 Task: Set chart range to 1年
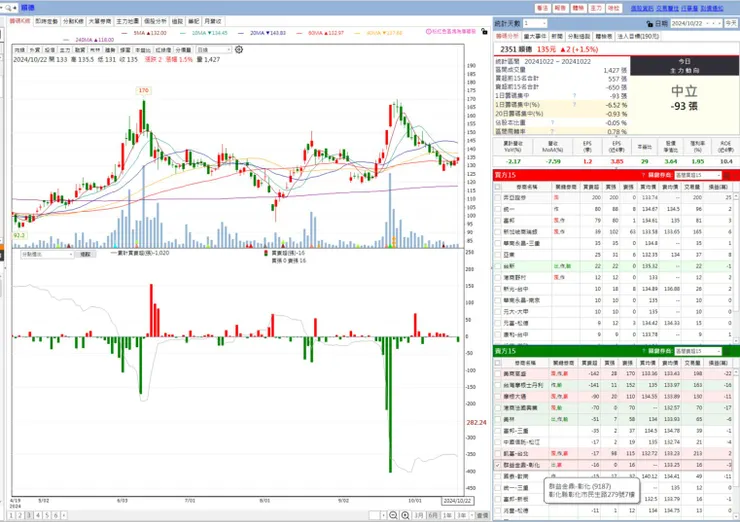point(447,515)
